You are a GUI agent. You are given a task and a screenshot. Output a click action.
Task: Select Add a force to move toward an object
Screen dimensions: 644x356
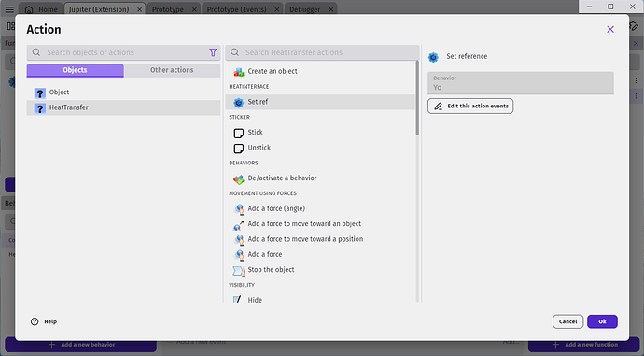pyautogui.click(x=320, y=224)
